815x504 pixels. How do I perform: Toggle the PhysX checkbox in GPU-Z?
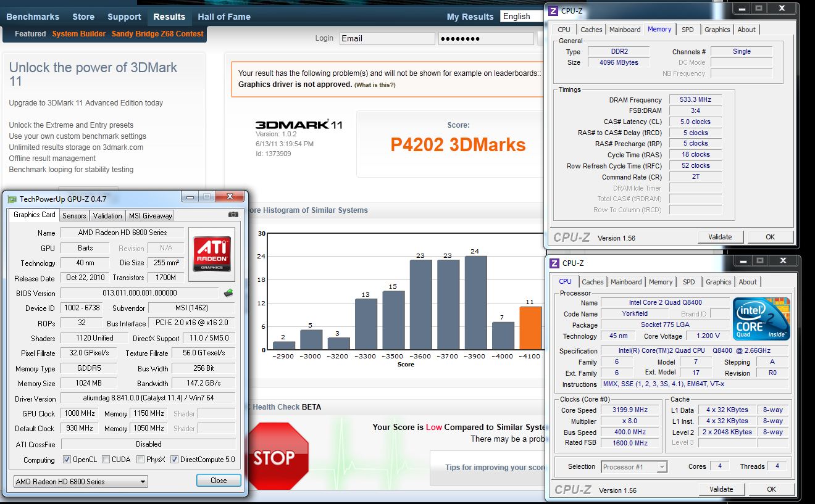tap(141, 460)
